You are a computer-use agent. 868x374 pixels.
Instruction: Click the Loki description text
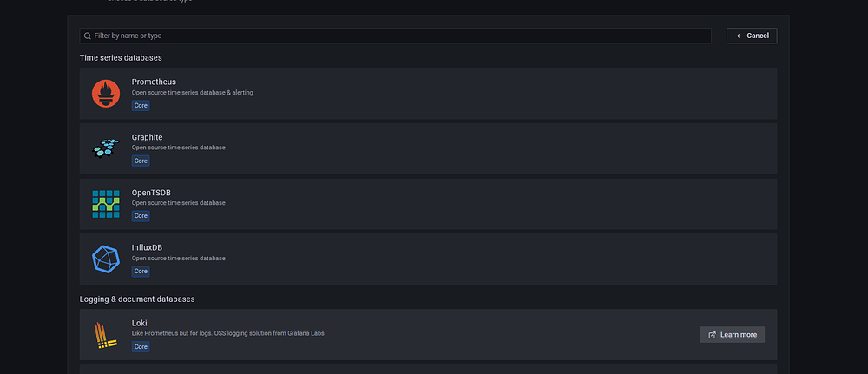tap(227, 334)
